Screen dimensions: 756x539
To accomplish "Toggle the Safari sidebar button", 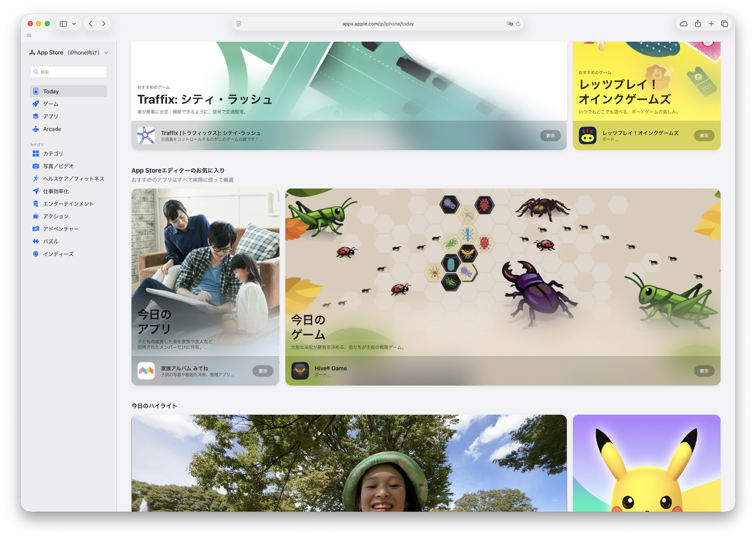I will point(63,24).
